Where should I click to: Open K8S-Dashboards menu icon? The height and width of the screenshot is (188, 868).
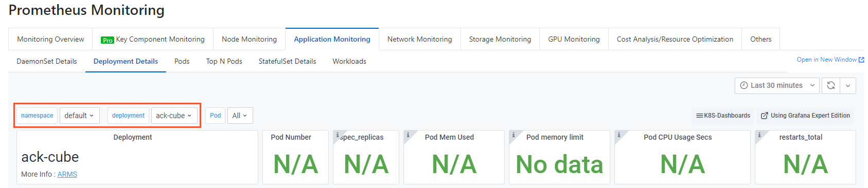(700, 116)
